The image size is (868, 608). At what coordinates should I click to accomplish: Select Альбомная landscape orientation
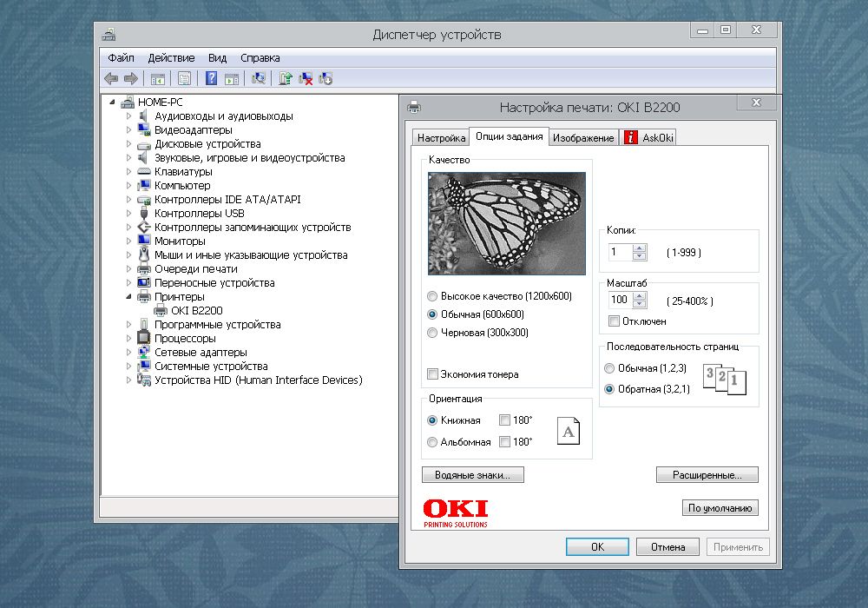coord(432,442)
